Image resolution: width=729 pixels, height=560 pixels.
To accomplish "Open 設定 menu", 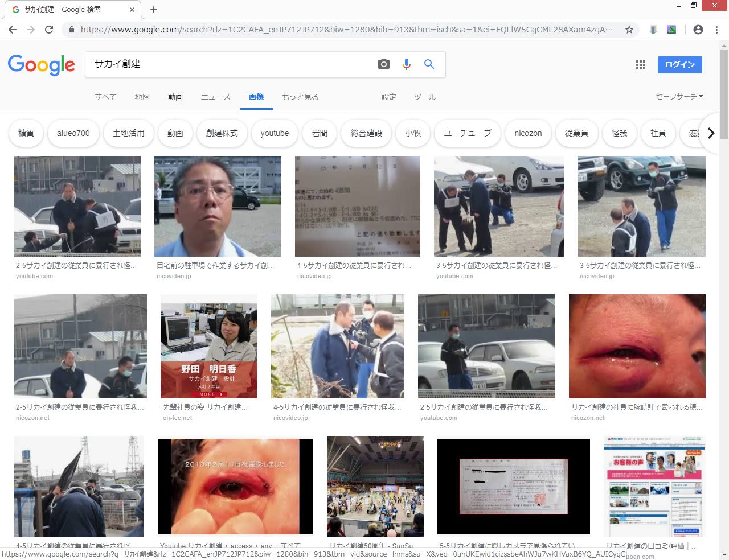I will click(x=389, y=97).
